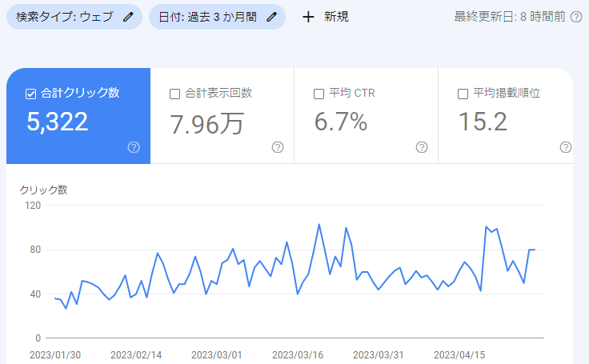
Task: Enable the 平均 CTR checkbox
Action: (319, 94)
